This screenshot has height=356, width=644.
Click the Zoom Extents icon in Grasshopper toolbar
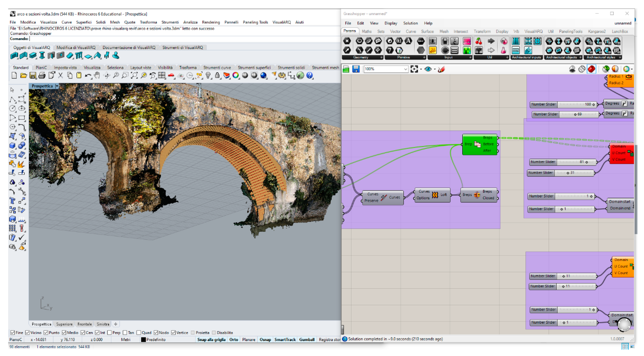click(x=414, y=69)
